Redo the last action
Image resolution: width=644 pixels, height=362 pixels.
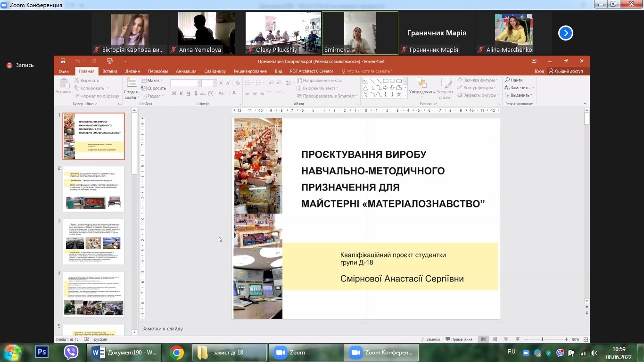point(94,61)
